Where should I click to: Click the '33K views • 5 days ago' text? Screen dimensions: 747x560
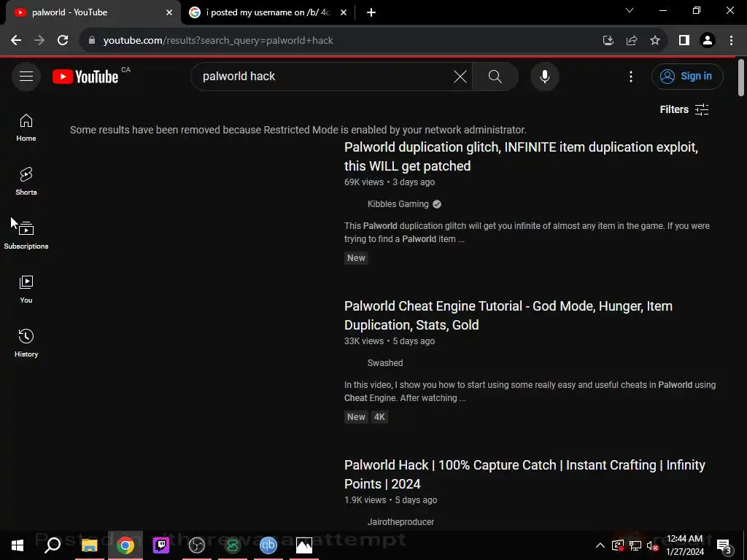[390, 341]
